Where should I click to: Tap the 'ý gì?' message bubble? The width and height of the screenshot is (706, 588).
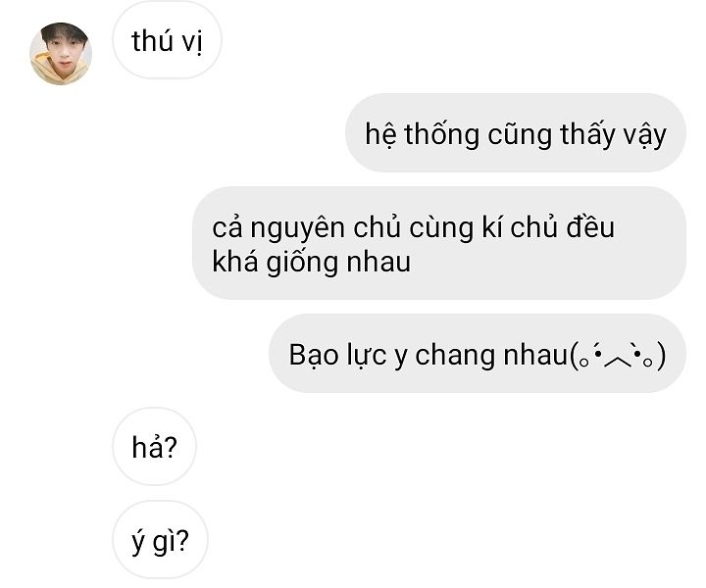(x=160, y=540)
